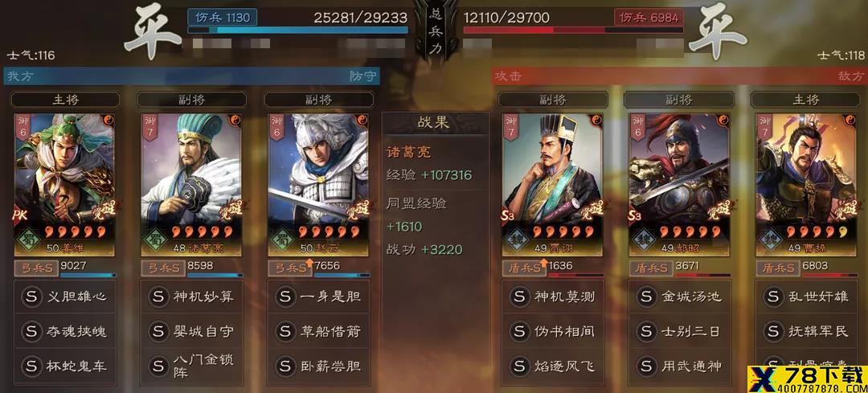This screenshot has width=868, height=393.
Task: Click the 义胆雄心 skill S icon
Action: point(31,297)
